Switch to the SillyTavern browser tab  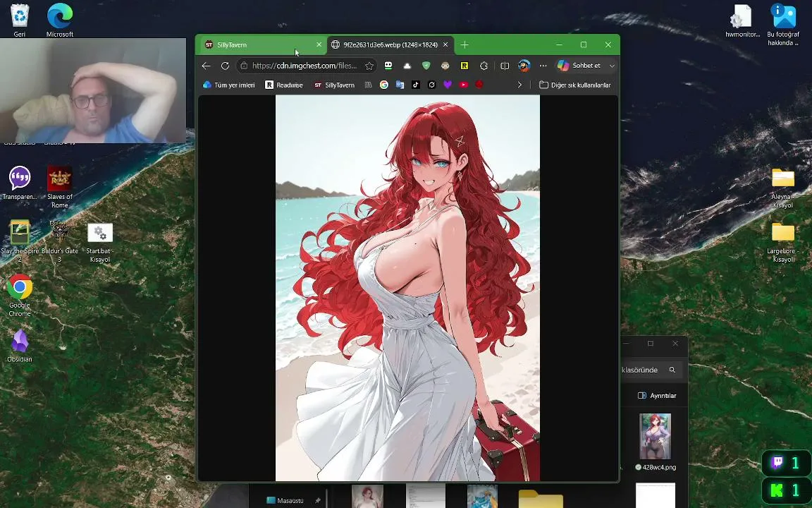262,44
